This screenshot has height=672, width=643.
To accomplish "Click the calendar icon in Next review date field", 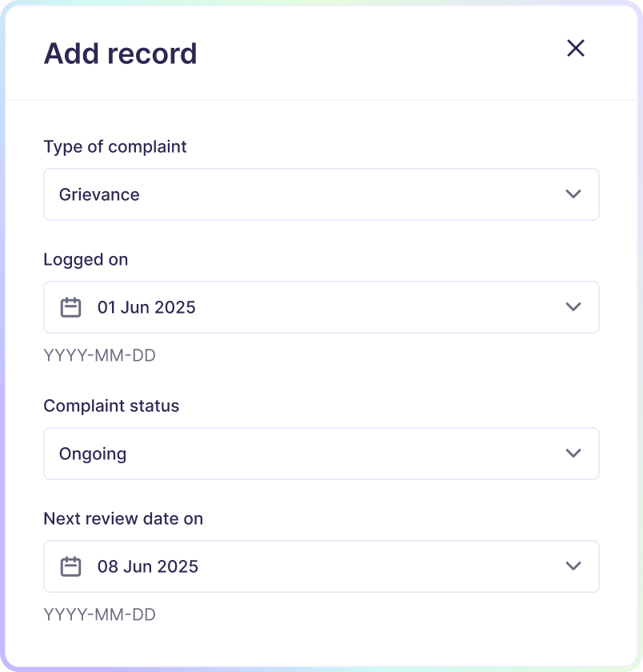I will (x=71, y=566).
